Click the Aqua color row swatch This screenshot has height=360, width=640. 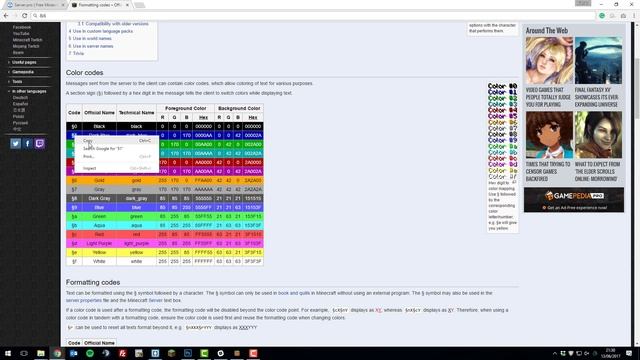(165, 225)
